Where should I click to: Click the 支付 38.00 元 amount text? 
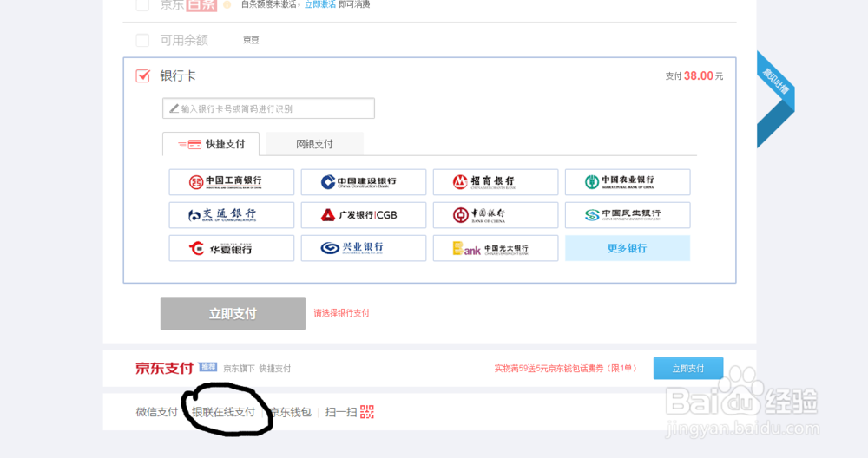(694, 75)
